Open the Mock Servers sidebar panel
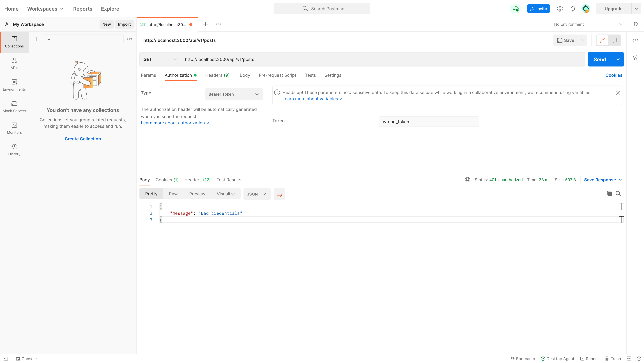This screenshot has height=363, width=644. click(x=14, y=107)
